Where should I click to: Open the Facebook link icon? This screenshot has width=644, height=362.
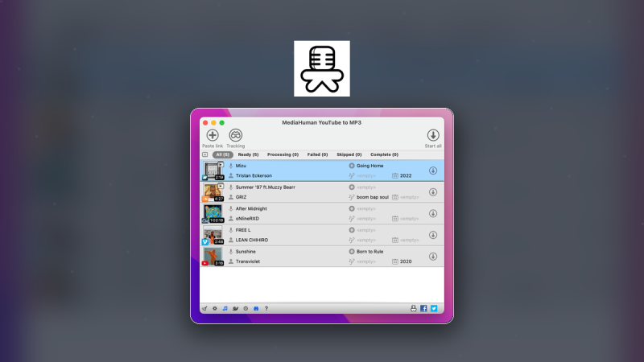coord(423,308)
